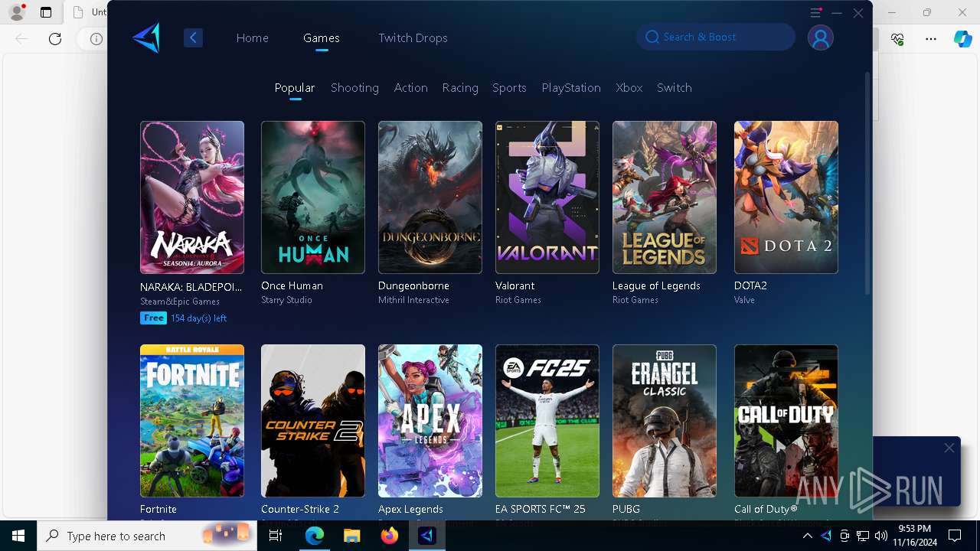Click the Search & Boost field
This screenshot has width=980, height=551.
coord(716,37)
